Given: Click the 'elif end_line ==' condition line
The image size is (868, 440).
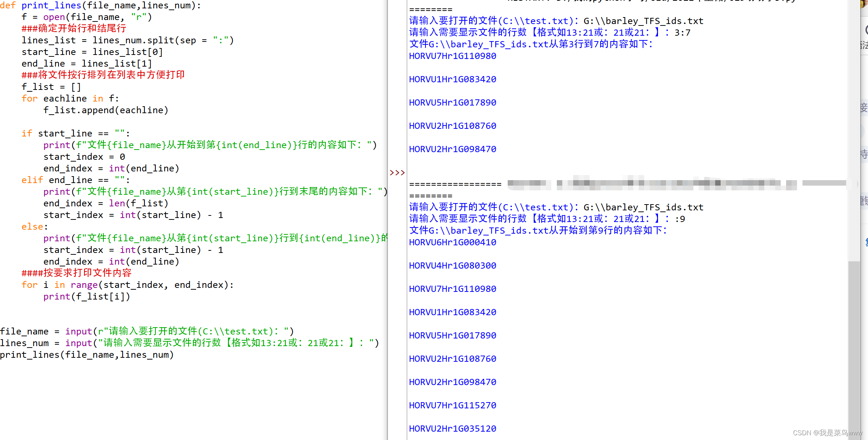Looking at the screenshot, I should [x=75, y=180].
